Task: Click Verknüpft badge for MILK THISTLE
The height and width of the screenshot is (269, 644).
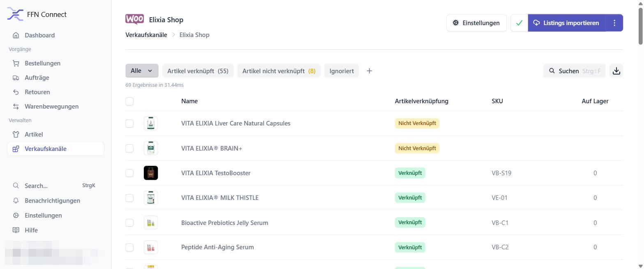Action: click(x=410, y=198)
